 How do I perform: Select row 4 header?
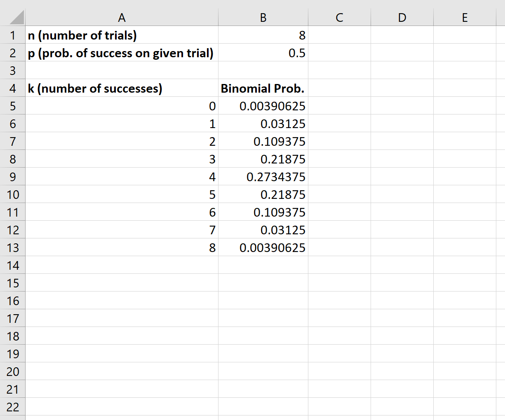click(13, 88)
